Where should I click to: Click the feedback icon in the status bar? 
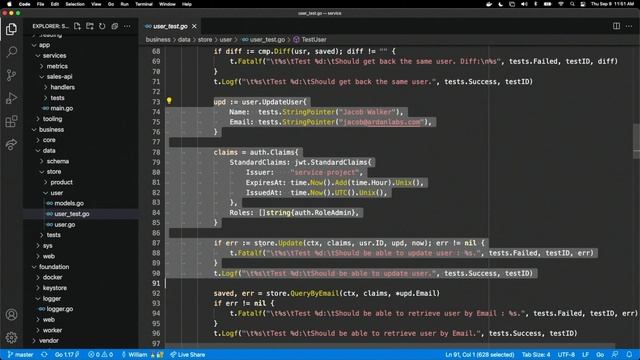(x=615, y=355)
